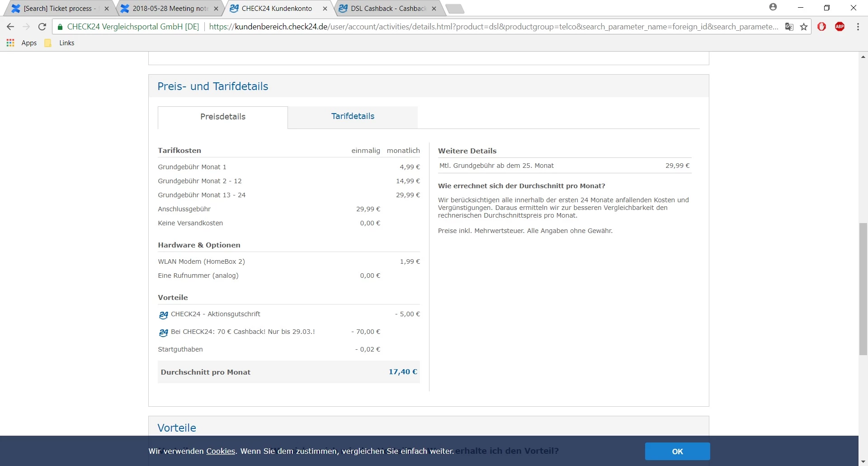Image resolution: width=868 pixels, height=466 pixels.
Task: Click the Grundgebühr Monat 2 - 12 label
Action: coord(200,181)
